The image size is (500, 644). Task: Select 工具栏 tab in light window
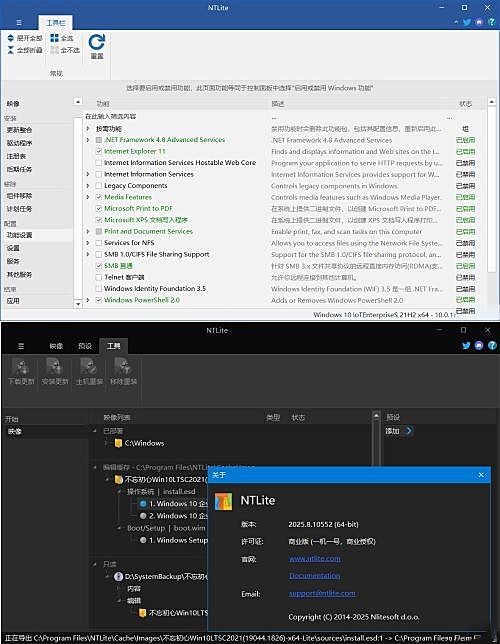[x=55, y=23]
